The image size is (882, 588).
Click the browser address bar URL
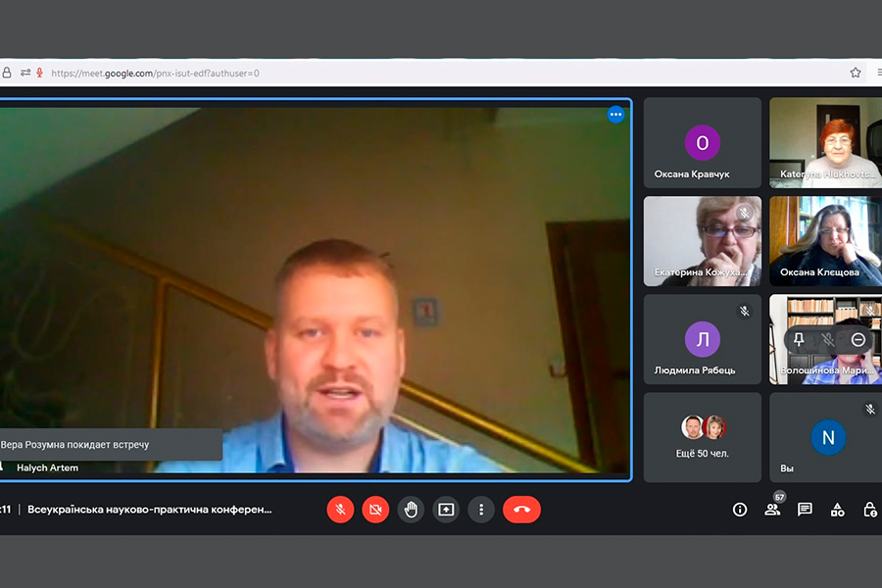(x=155, y=73)
